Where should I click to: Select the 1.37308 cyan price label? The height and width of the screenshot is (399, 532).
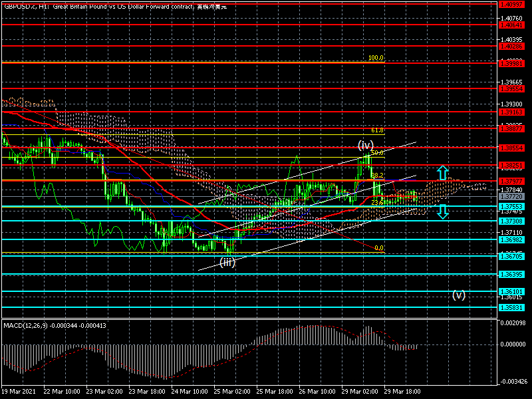tap(511, 221)
